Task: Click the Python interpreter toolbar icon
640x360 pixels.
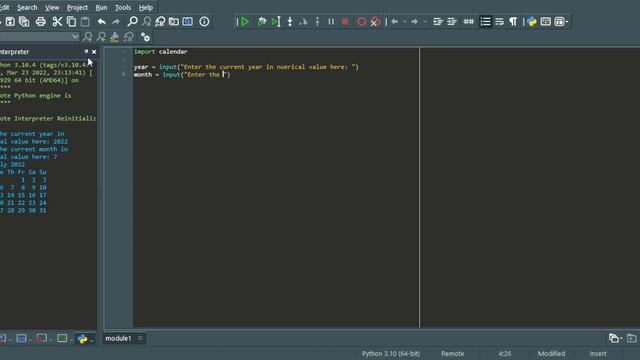Action: click(531, 22)
